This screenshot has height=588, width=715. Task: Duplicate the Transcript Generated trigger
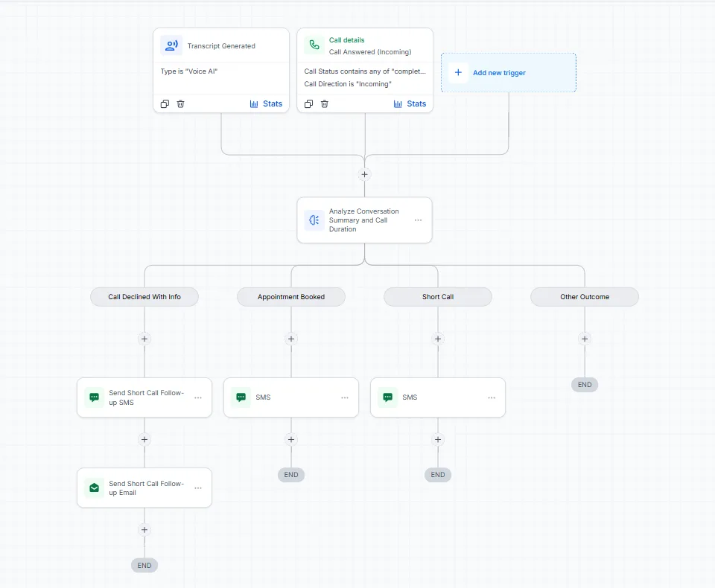coord(165,104)
